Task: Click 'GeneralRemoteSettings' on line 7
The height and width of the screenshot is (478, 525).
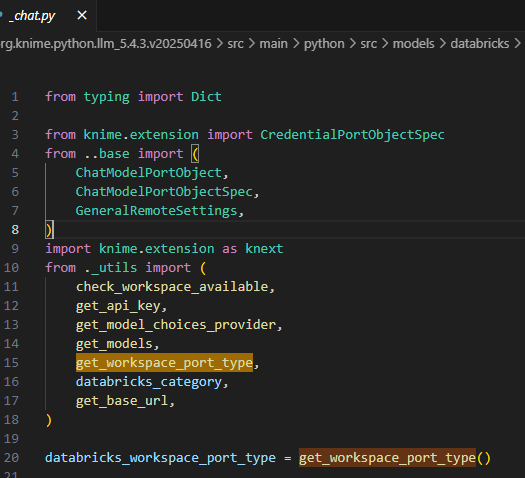Action: 156,211
